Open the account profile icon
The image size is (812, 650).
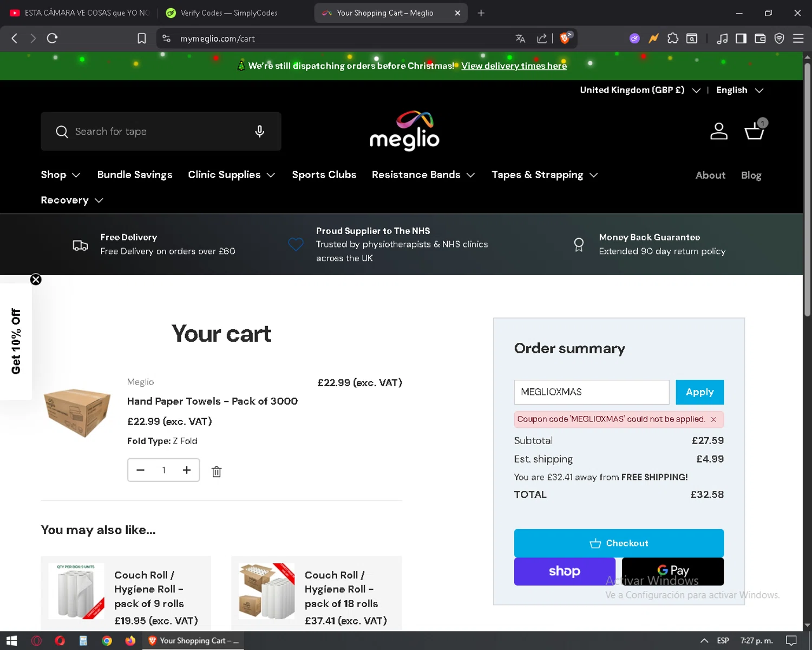pos(719,131)
